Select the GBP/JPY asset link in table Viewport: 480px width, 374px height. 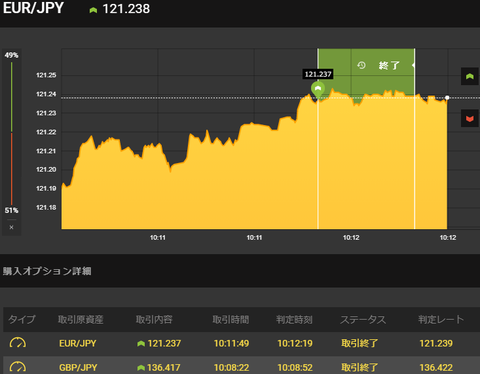click(x=78, y=368)
